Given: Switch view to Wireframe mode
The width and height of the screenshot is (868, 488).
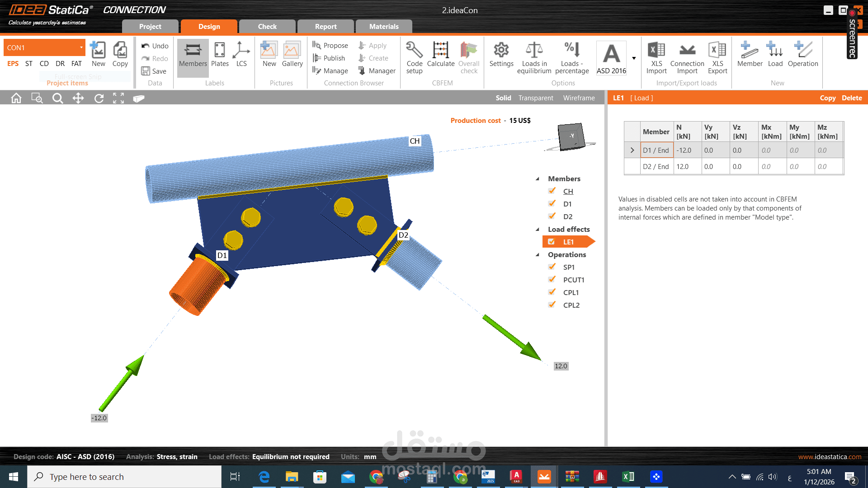Looking at the screenshot, I should [x=579, y=98].
